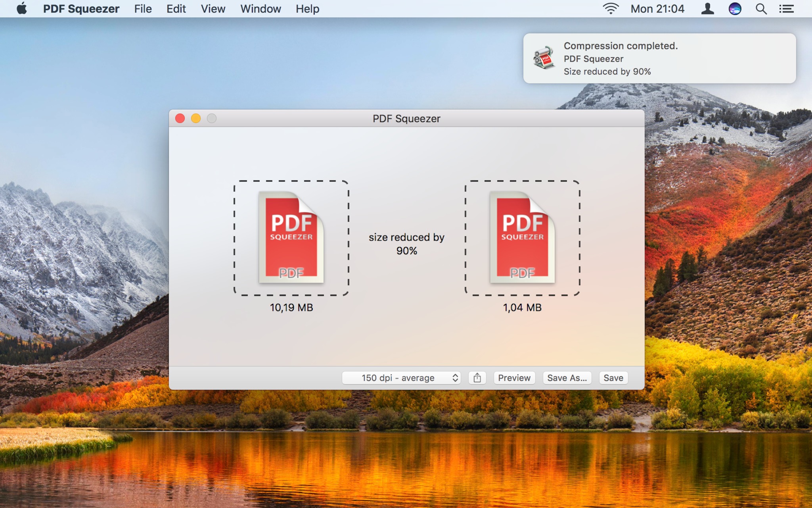812x508 pixels.
Task: Click the stepper arrows on the dpi selector
Action: pyautogui.click(x=455, y=377)
